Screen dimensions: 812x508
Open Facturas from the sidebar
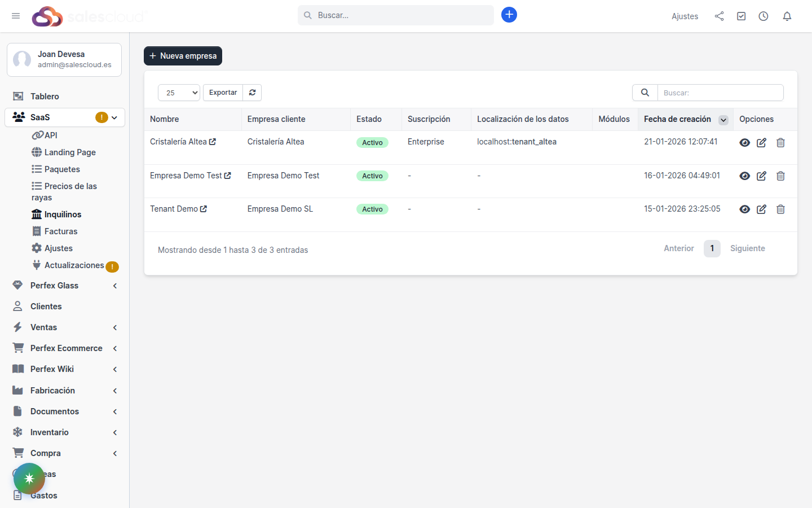[60, 231]
